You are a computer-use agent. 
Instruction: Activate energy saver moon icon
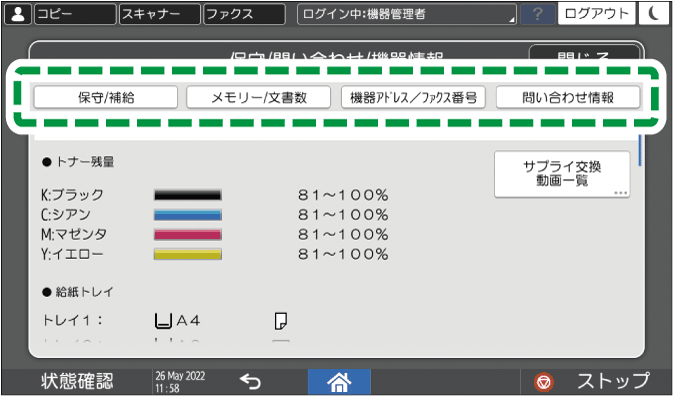(653, 14)
